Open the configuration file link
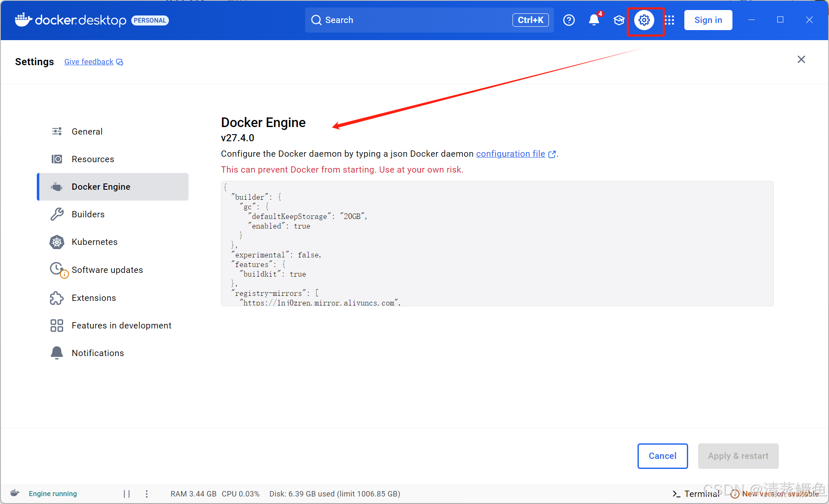The height and width of the screenshot is (504, 829). 510,154
